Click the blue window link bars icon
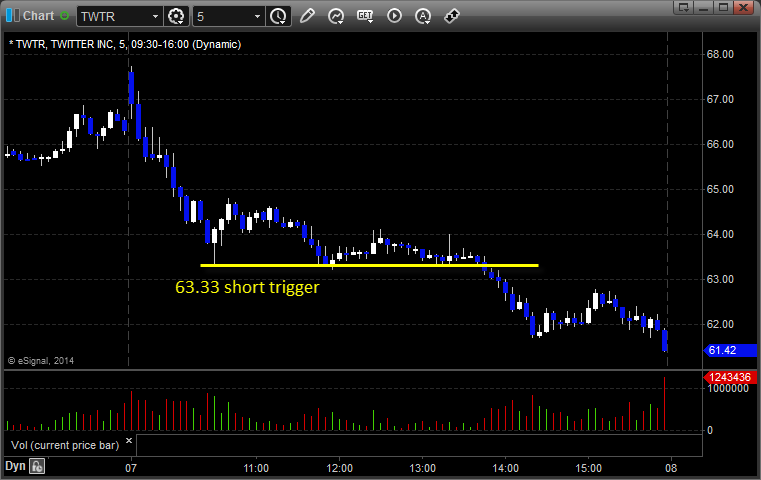The image size is (761, 480). pos(12,16)
